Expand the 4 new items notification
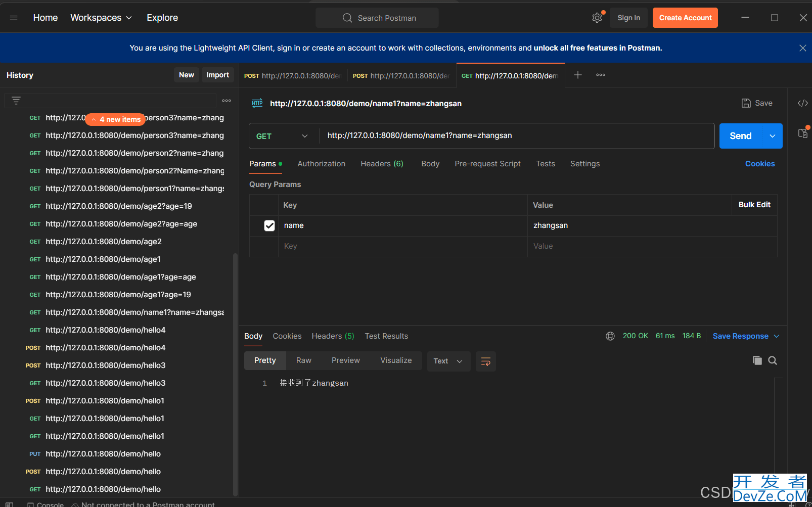Viewport: 812px width, 507px height. (115, 119)
